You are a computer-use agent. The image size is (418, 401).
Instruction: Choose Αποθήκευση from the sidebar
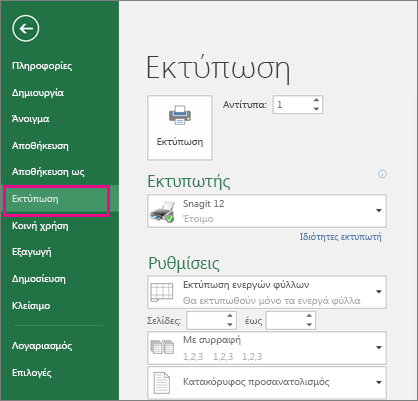[x=40, y=146]
